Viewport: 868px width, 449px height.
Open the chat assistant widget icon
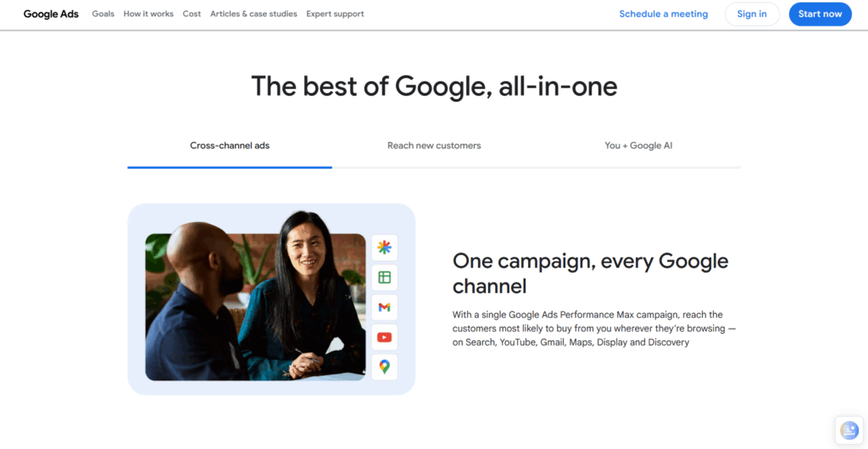849,430
